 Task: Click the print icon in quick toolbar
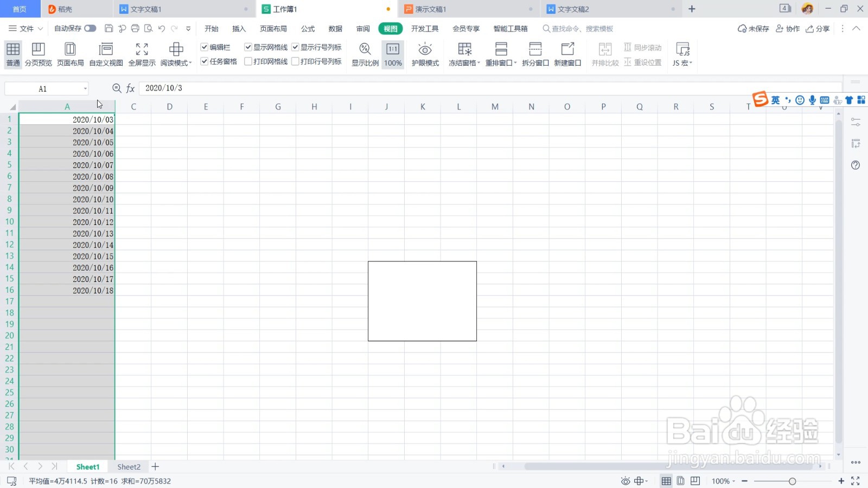135,28
